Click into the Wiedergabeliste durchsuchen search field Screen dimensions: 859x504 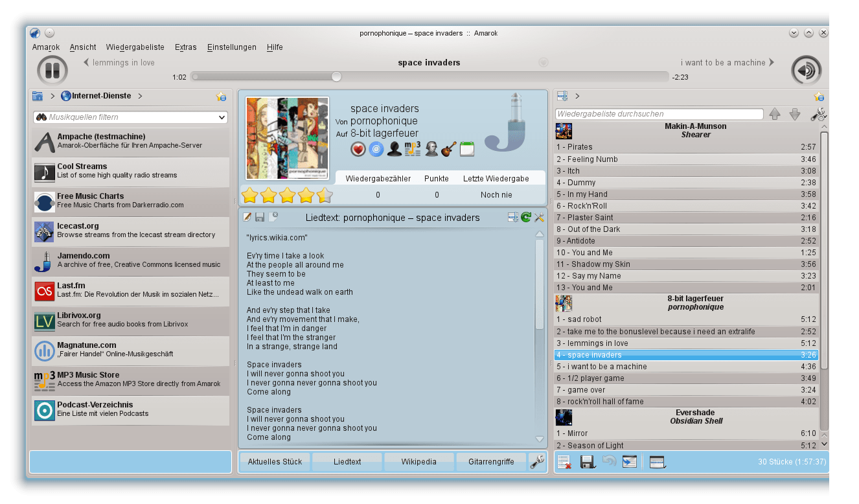click(x=659, y=114)
